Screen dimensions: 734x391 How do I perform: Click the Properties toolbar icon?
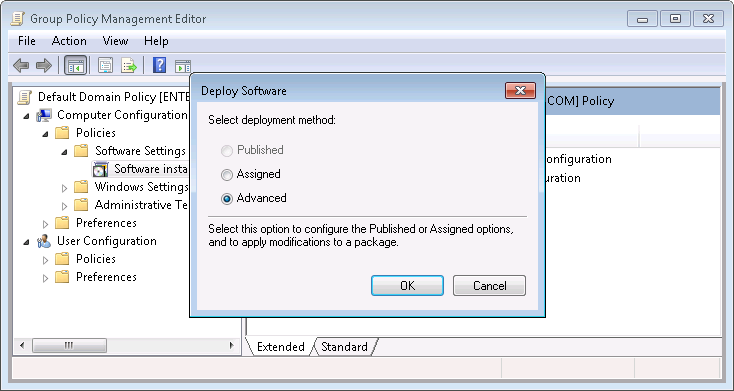(x=105, y=66)
